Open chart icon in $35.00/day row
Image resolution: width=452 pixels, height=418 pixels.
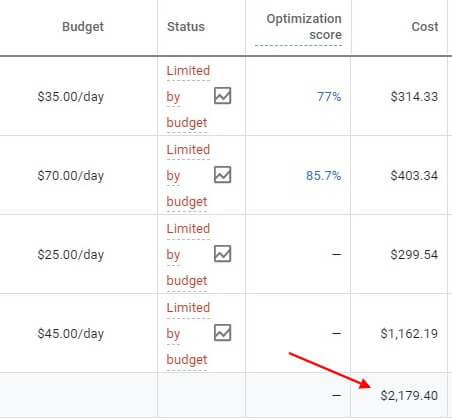coord(222,96)
